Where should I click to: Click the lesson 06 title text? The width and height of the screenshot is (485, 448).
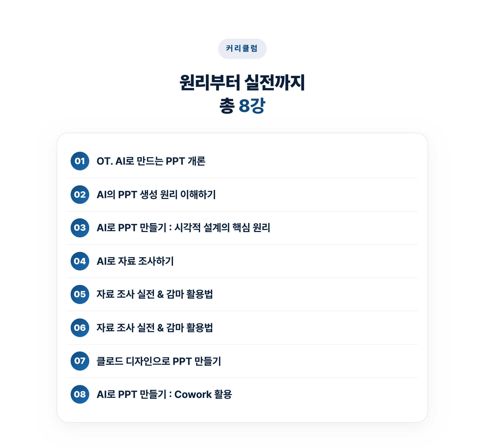[x=155, y=328]
